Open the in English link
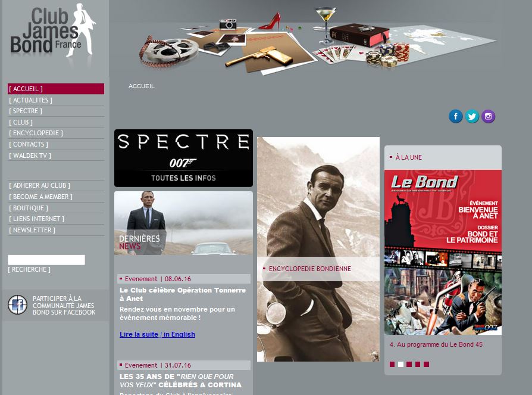The height and width of the screenshot is (395, 532). pyautogui.click(x=179, y=334)
